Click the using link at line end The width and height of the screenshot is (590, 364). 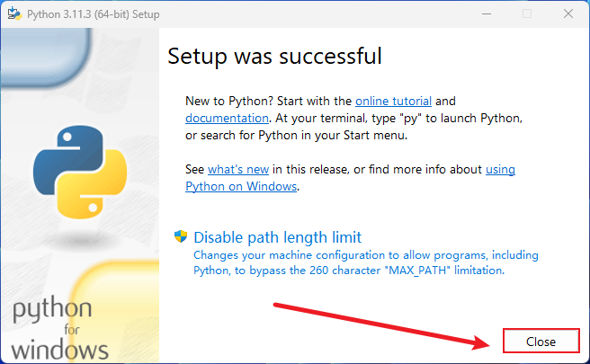click(500, 170)
